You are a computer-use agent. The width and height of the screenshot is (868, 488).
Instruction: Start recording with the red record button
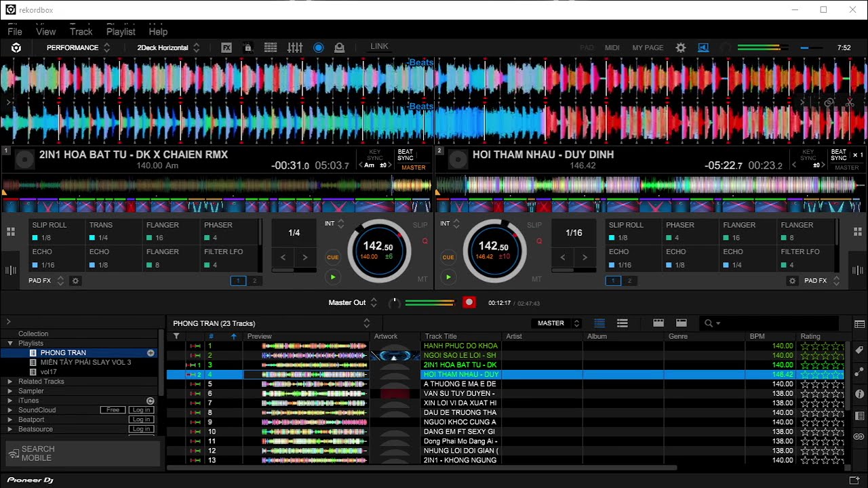point(469,302)
